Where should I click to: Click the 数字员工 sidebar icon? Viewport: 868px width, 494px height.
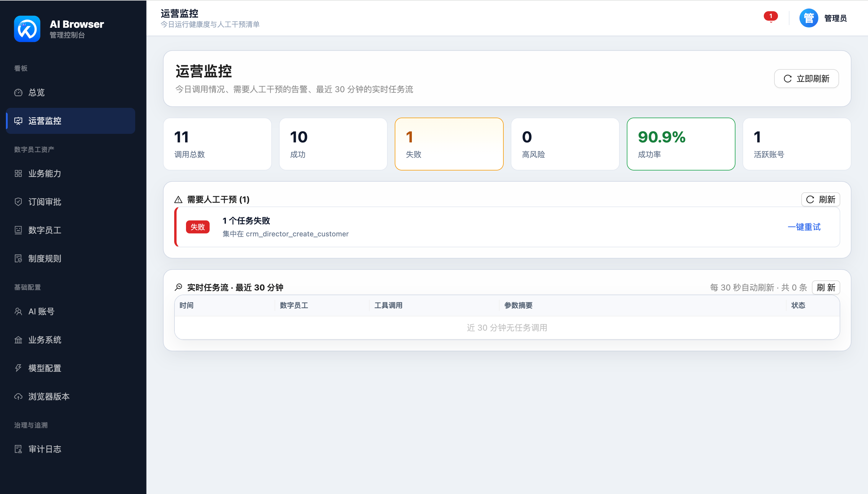coord(18,230)
